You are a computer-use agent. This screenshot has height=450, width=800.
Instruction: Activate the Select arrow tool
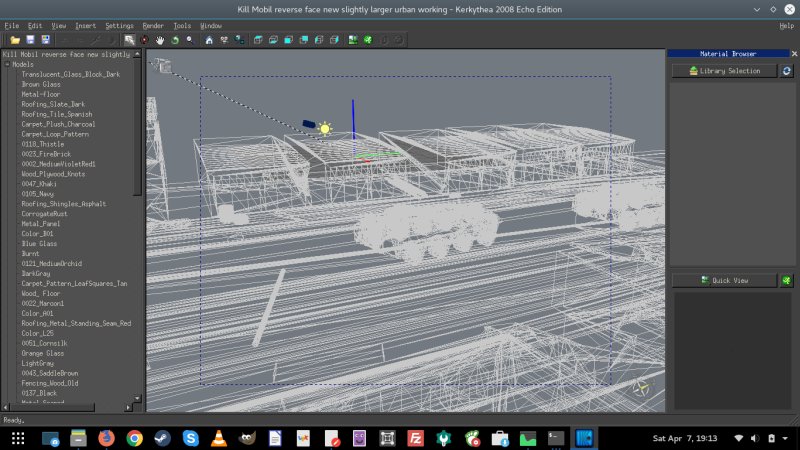[x=129, y=40]
